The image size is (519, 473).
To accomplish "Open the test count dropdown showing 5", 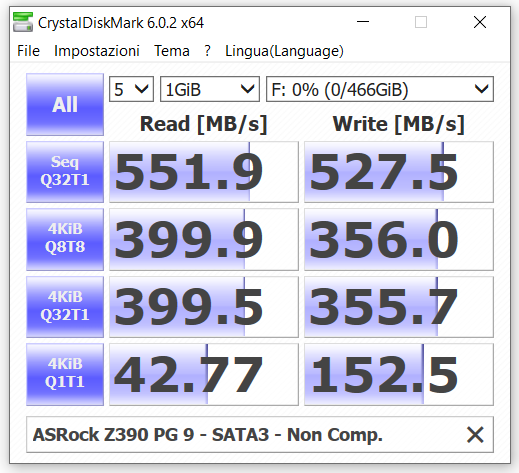I will point(131,89).
